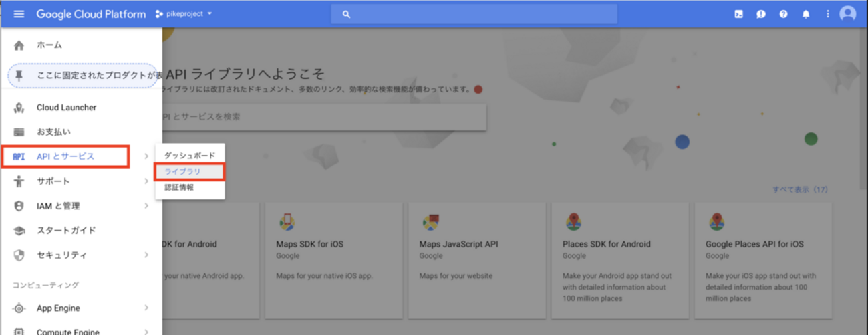Click the スタートガイド graduation cap icon

click(x=19, y=231)
